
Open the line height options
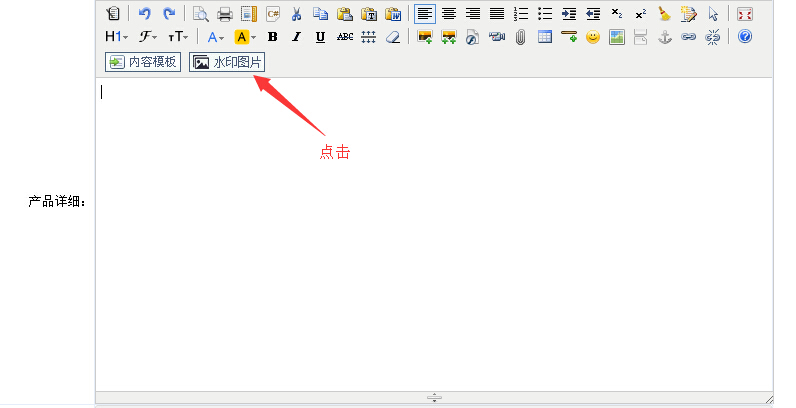(369, 37)
